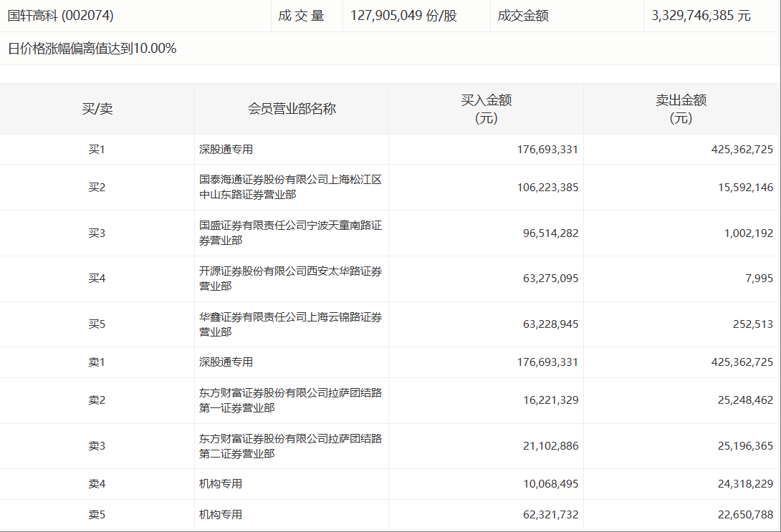Click the sell amount 25,248,462

(745, 400)
